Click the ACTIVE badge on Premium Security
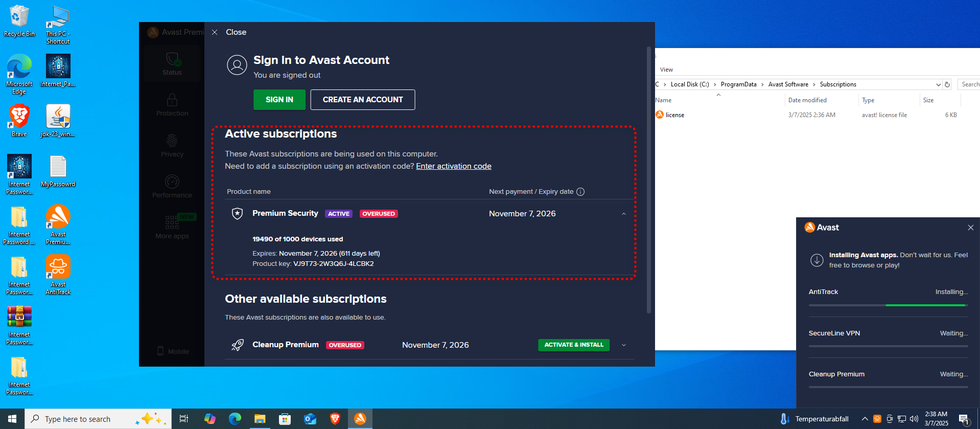 click(339, 214)
